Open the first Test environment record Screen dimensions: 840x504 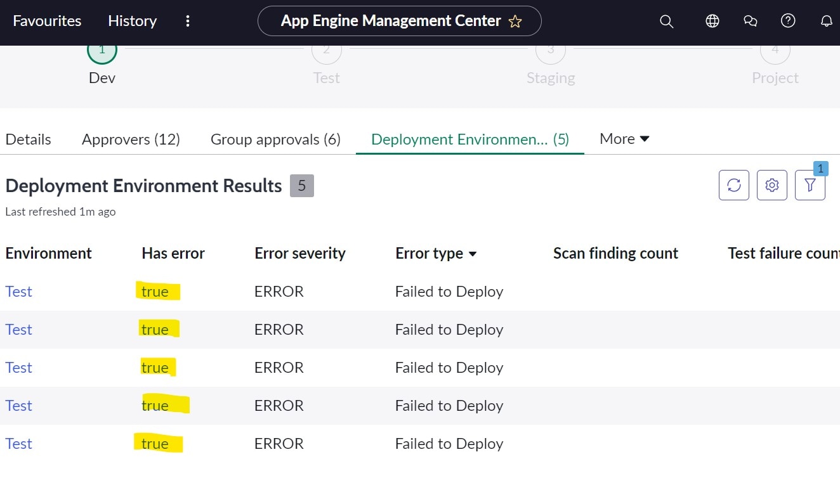pyautogui.click(x=18, y=291)
